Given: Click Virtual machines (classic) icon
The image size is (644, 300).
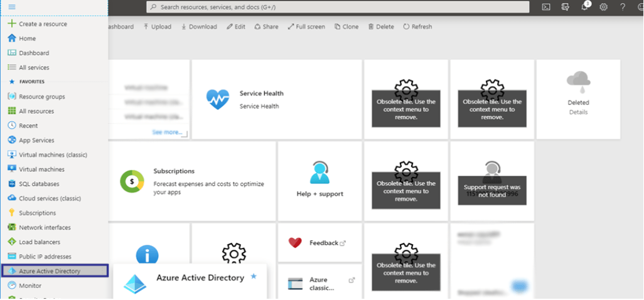Looking at the screenshot, I should point(12,155).
